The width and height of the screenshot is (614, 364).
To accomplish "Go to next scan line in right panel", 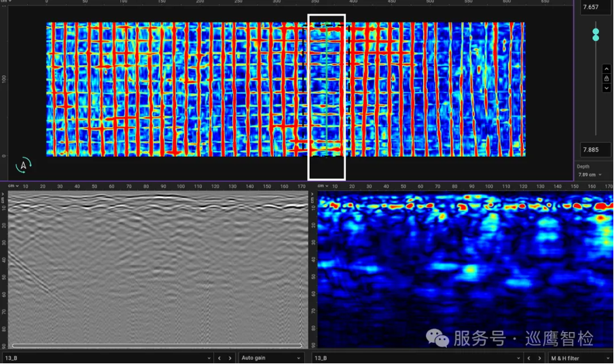I will [540, 358].
